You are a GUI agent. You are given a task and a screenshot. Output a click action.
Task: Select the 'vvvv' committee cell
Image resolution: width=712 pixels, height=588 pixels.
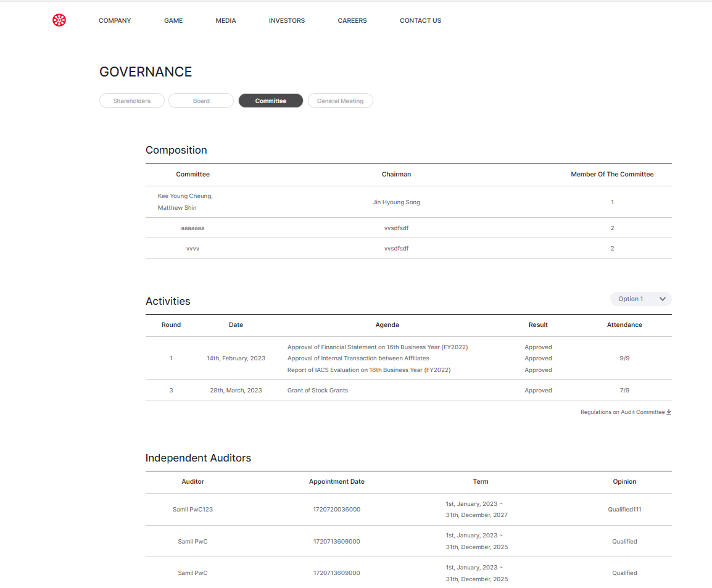(x=192, y=249)
